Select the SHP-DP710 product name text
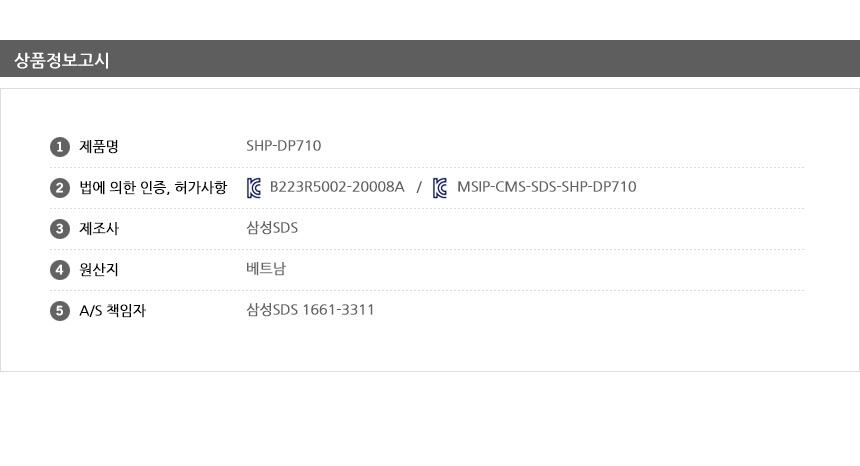860x466 pixels. pos(283,147)
